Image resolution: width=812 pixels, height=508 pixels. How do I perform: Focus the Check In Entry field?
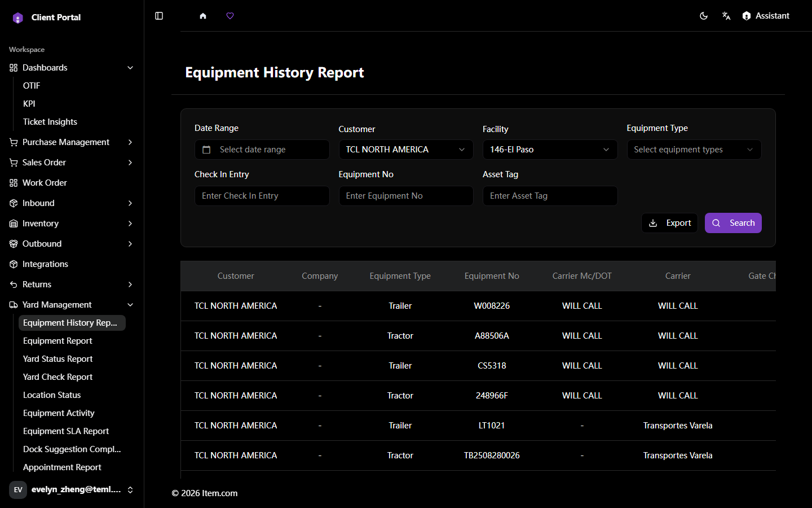coord(262,196)
